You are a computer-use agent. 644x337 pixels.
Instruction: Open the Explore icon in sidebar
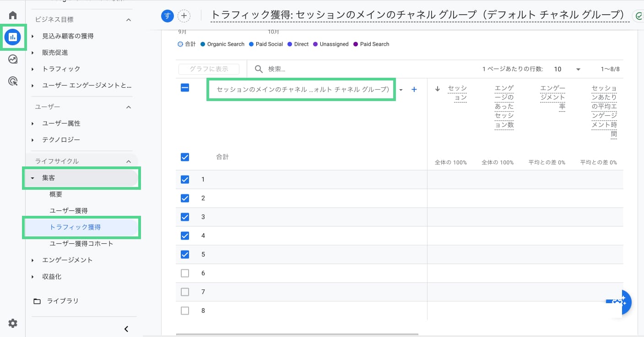[13, 59]
